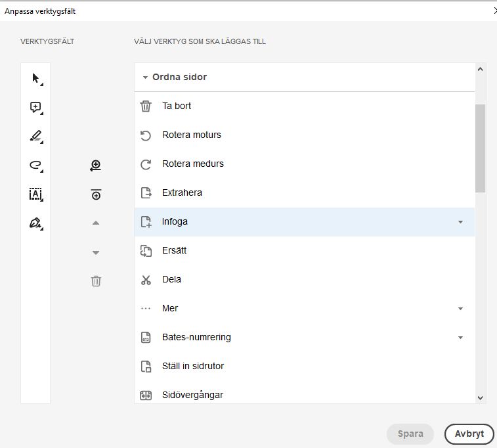Image resolution: width=497 pixels, height=448 pixels.
Task: Open the Mer submenu arrow
Action: pyautogui.click(x=460, y=309)
